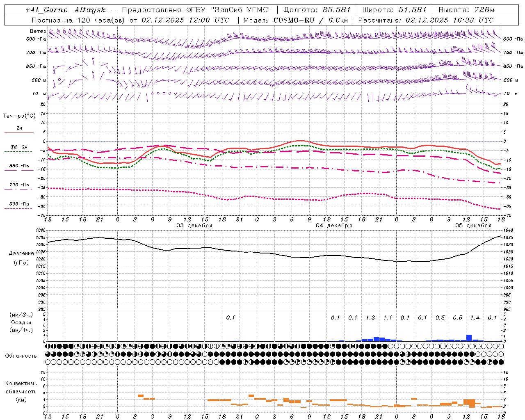Click the Ветер wind panel label

click(x=38, y=31)
